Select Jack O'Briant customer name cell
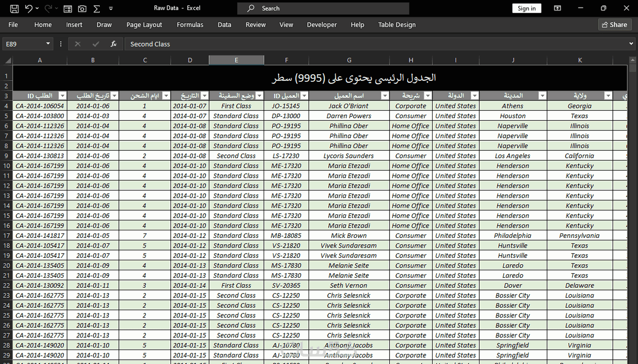This screenshot has height=364, width=638. pos(349,106)
